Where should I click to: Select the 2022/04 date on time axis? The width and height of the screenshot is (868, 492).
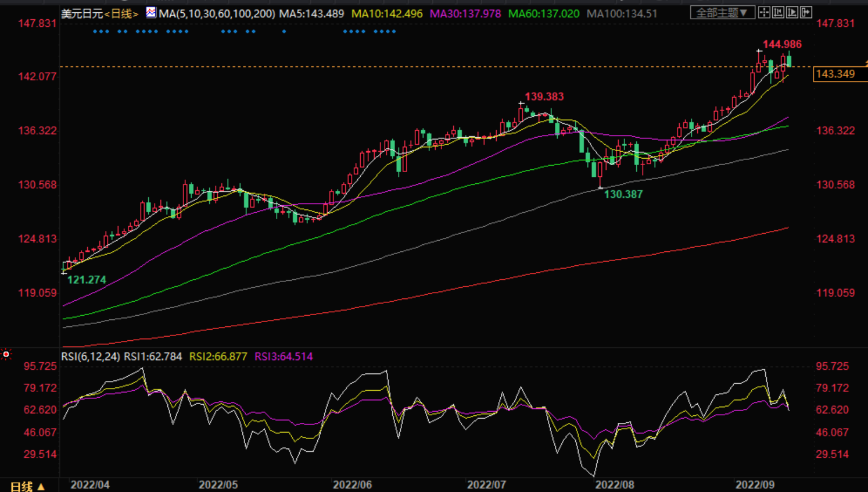(x=90, y=484)
